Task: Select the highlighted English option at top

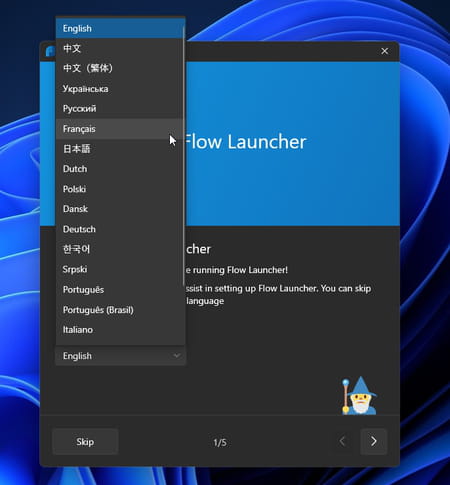Action: pos(119,28)
